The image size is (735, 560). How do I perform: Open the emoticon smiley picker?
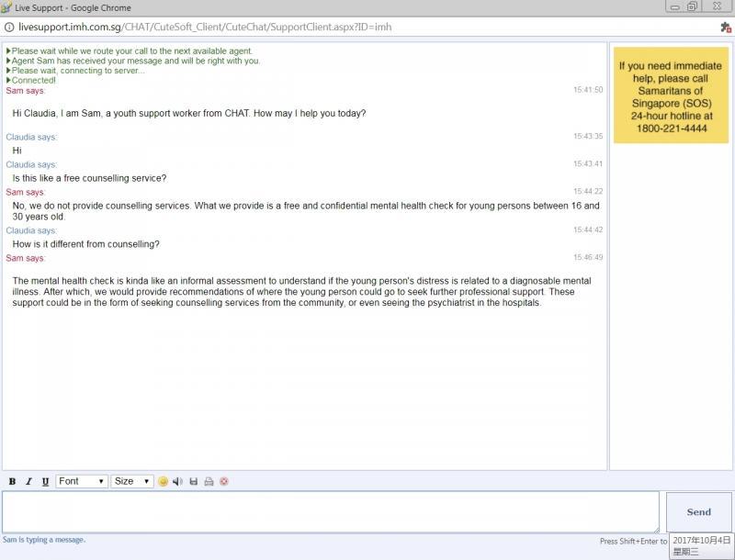(164, 481)
